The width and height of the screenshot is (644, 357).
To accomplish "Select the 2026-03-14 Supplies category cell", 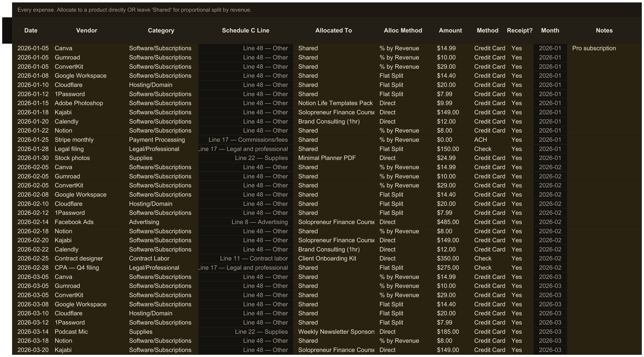I will click(161, 332).
